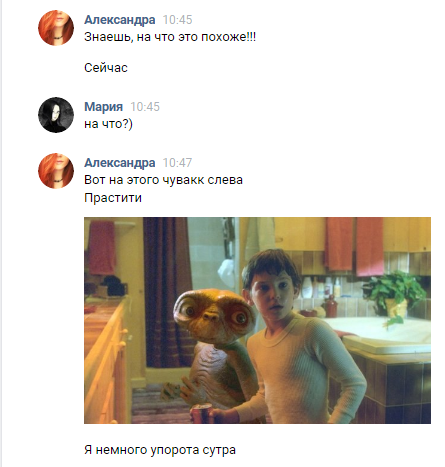Select the message line 'Прастити'

(113, 198)
